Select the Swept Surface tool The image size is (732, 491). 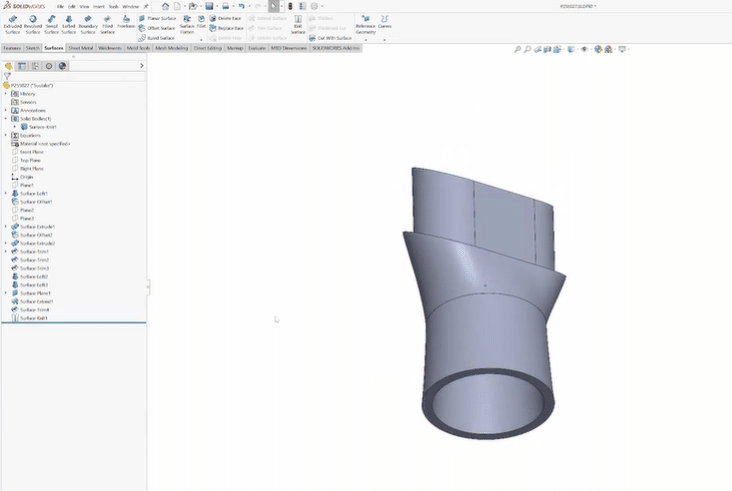(52, 24)
